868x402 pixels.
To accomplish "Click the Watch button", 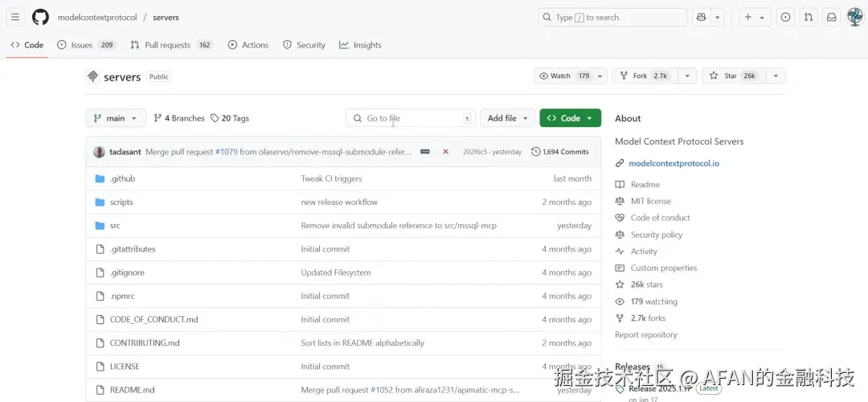I will coord(563,76).
